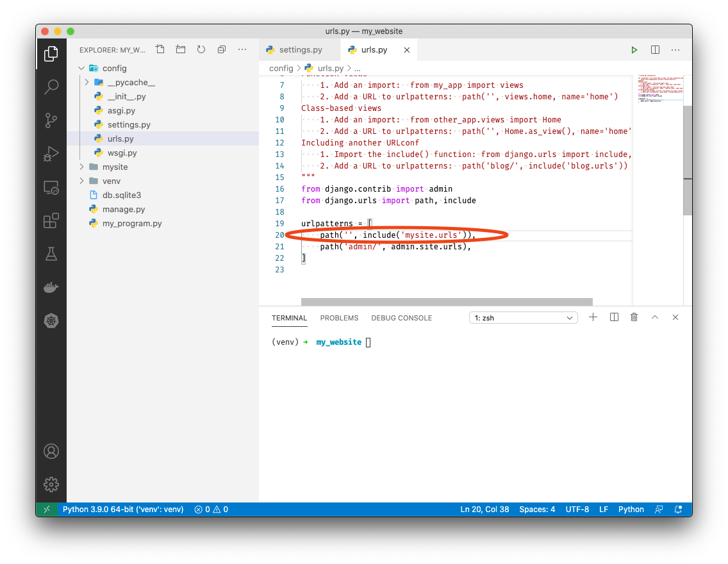Click the New File icon in Explorer
728x564 pixels.
click(x=160, y=49)
